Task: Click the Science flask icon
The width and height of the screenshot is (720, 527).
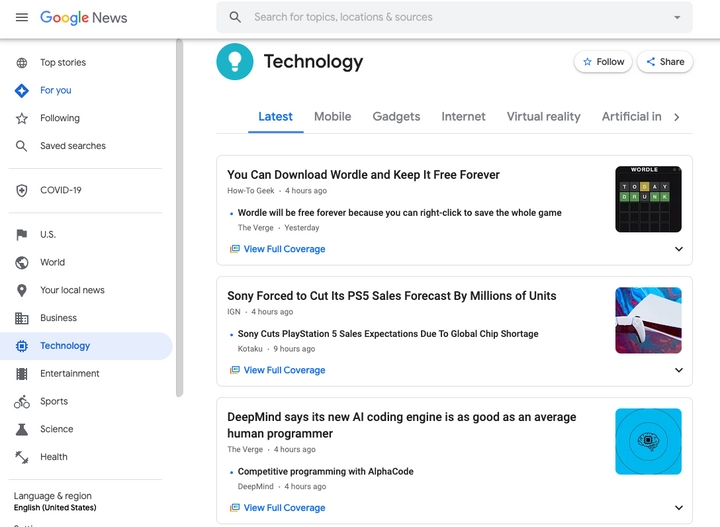Action: (x=22, y=429)
